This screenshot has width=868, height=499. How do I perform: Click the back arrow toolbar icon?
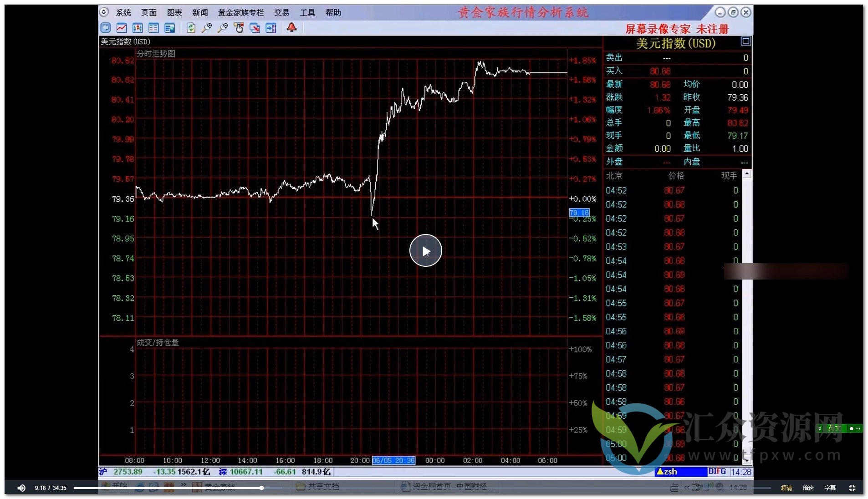point(105,28)
